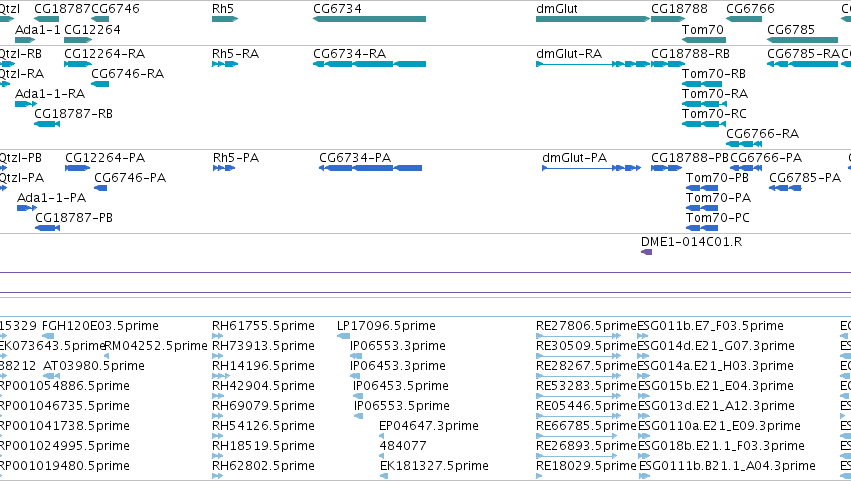Open the RE30509.5prime EST label
The height and width of the screenshot is (481, 851).
[586, 346]
